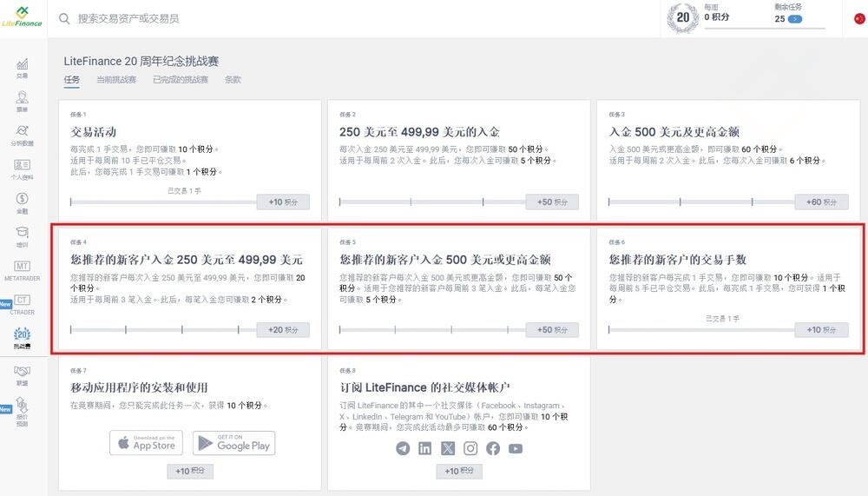Switch to 已完成的挑战赛 tab
The height and width of the screenshot is (496, 868).
pos(181,79)
